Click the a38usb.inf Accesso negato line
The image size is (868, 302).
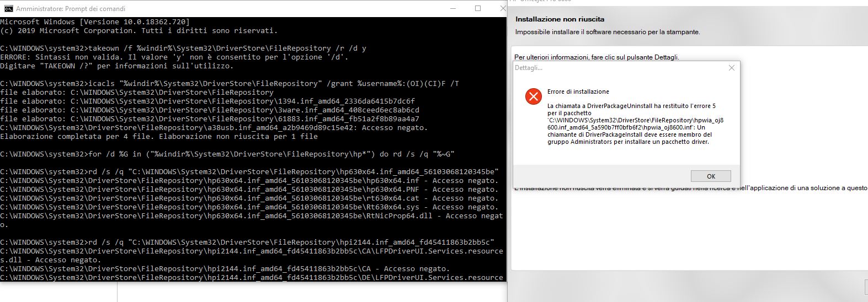point(214,127)
